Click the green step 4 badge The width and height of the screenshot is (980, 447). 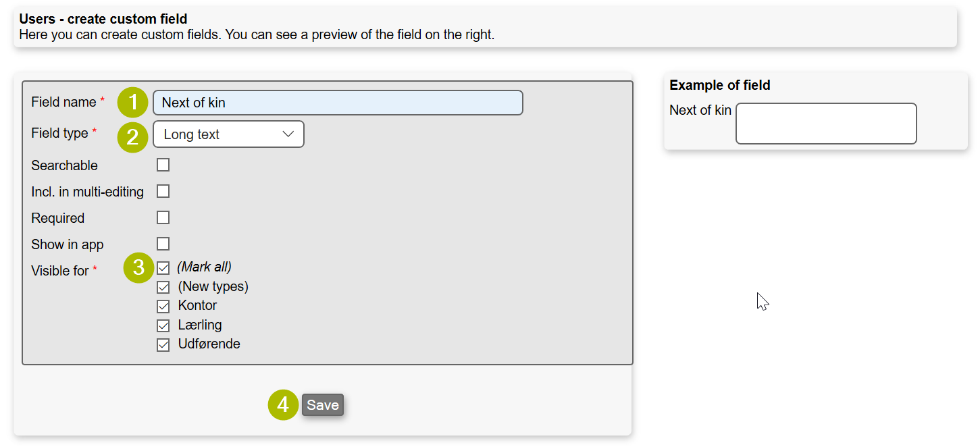coord(283,405)
